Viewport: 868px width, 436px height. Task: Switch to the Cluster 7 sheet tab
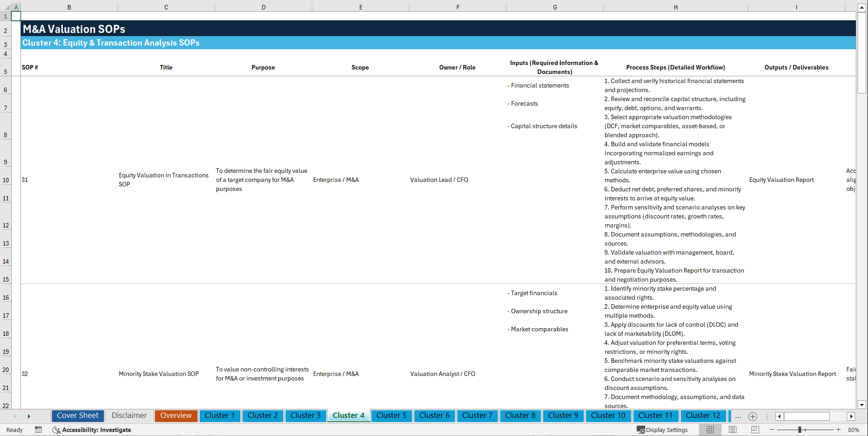click(477, 416)
